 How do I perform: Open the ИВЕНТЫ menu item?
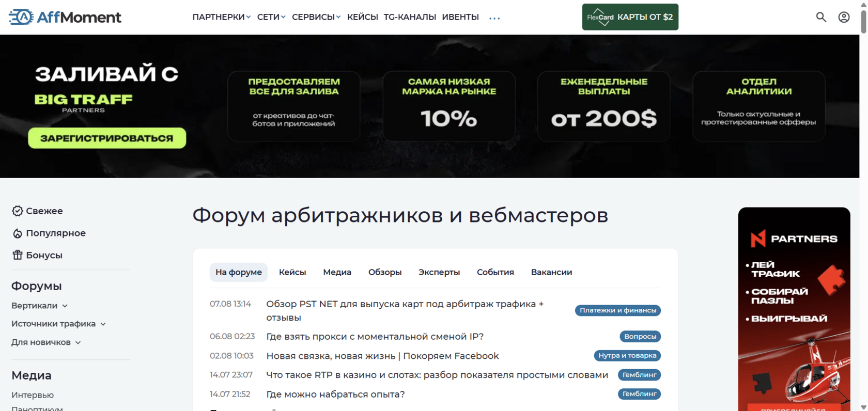point(460,17)
